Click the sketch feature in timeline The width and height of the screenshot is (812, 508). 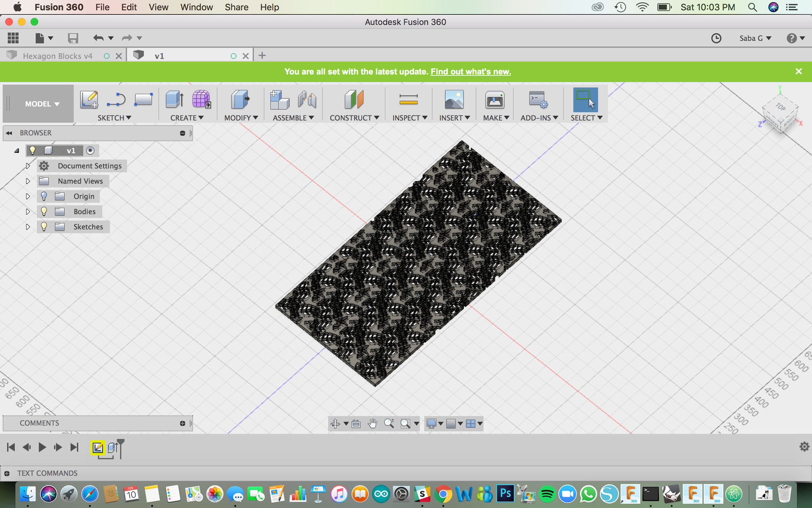coord(98,447)
